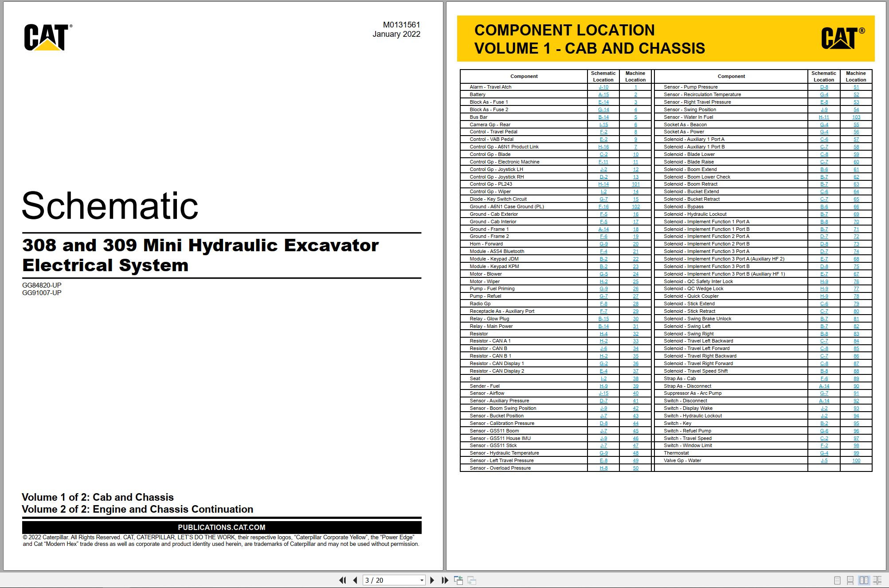Click machine location 20 for Horn - Forward
Screen dimensions: 889x588
pos(635,244)
